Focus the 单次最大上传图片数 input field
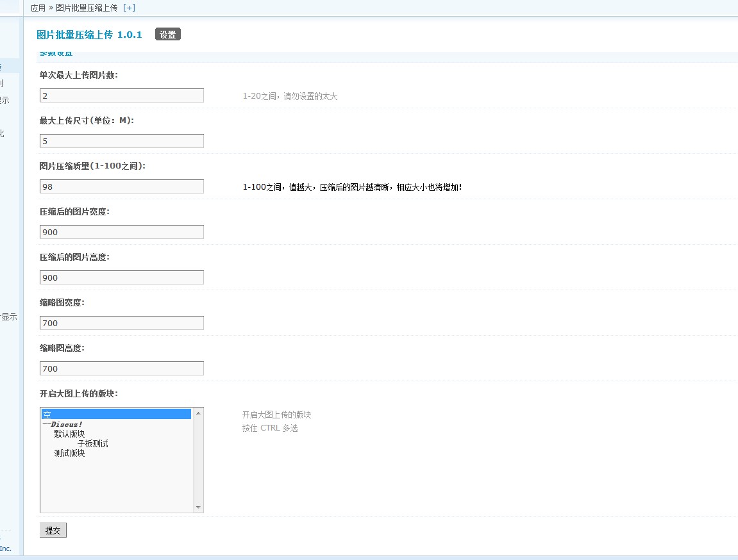 (122, 95)
